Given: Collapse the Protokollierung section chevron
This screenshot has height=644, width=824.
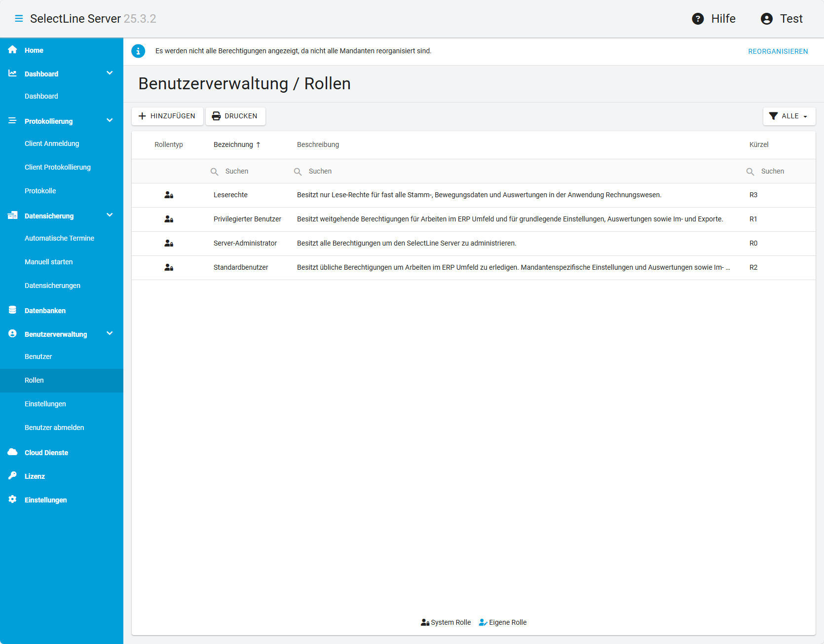Looking at the screenshot, I should click(x=110, y=121).
